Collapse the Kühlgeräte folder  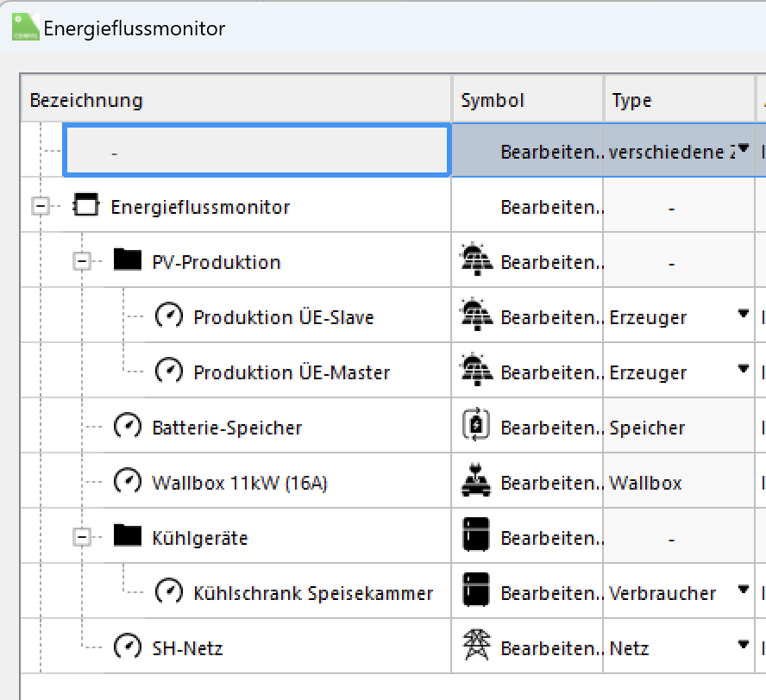click(x=82, y=537)
